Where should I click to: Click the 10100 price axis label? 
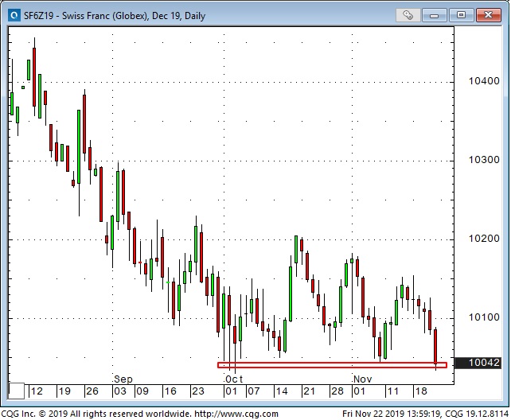(x=484, y=317)
